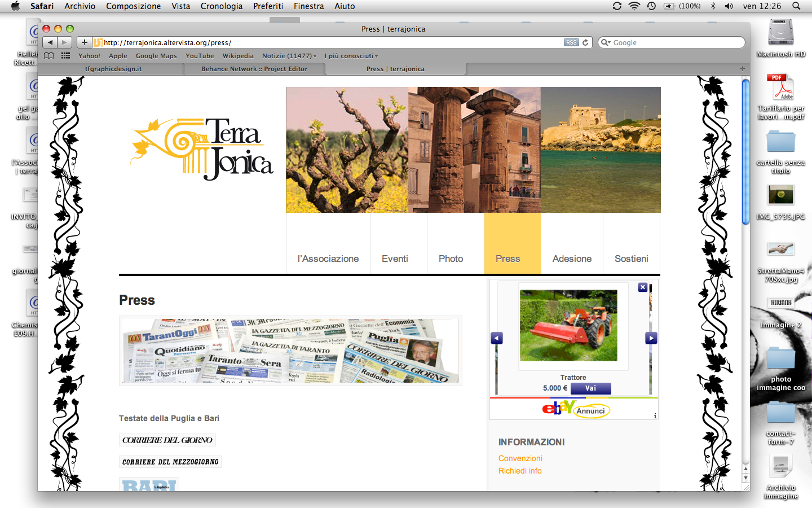Viewport: 812px width, 508px height.
Task: Open the bookmarks book icon
Action: 49,56
